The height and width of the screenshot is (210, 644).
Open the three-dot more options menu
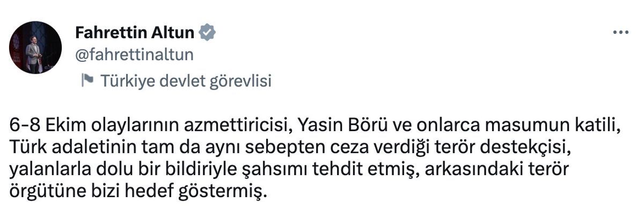(x=620, y=33)
